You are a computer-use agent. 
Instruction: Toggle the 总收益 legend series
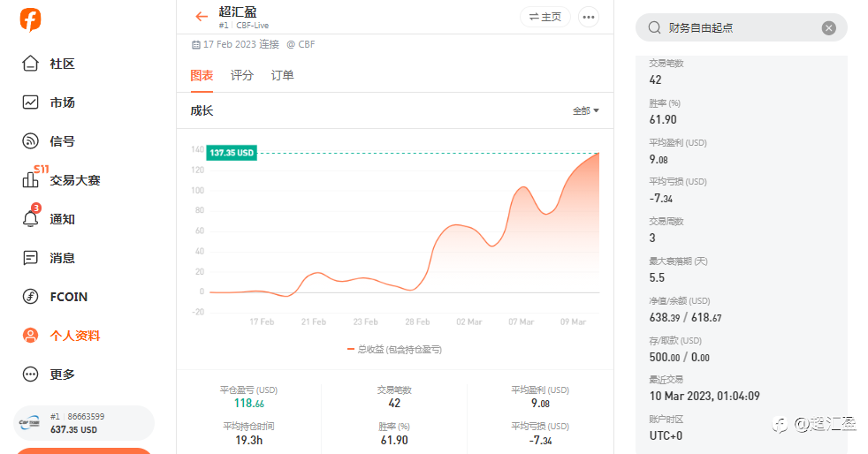click(x=394, y=350)
